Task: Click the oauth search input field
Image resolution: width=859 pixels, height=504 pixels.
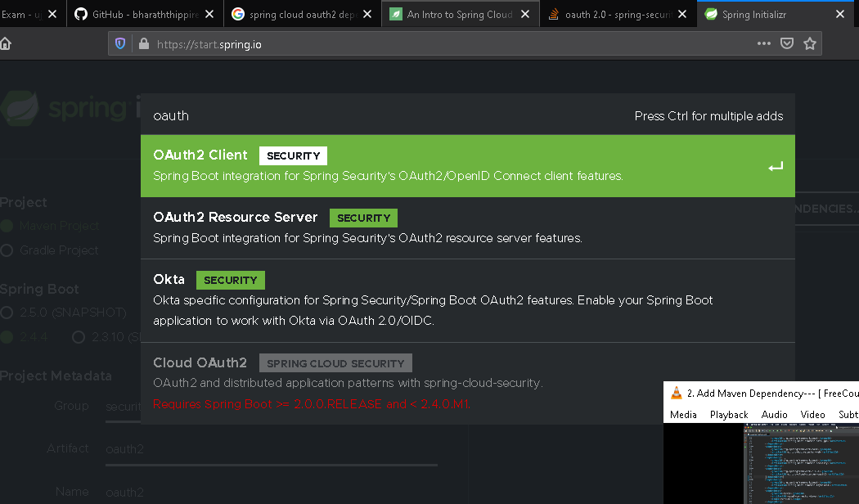Action: [x=327, y=115]
